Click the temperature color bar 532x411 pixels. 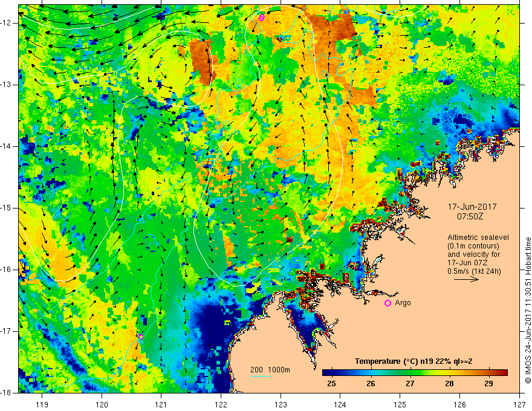pyautogui.click(x=415, y=373)
